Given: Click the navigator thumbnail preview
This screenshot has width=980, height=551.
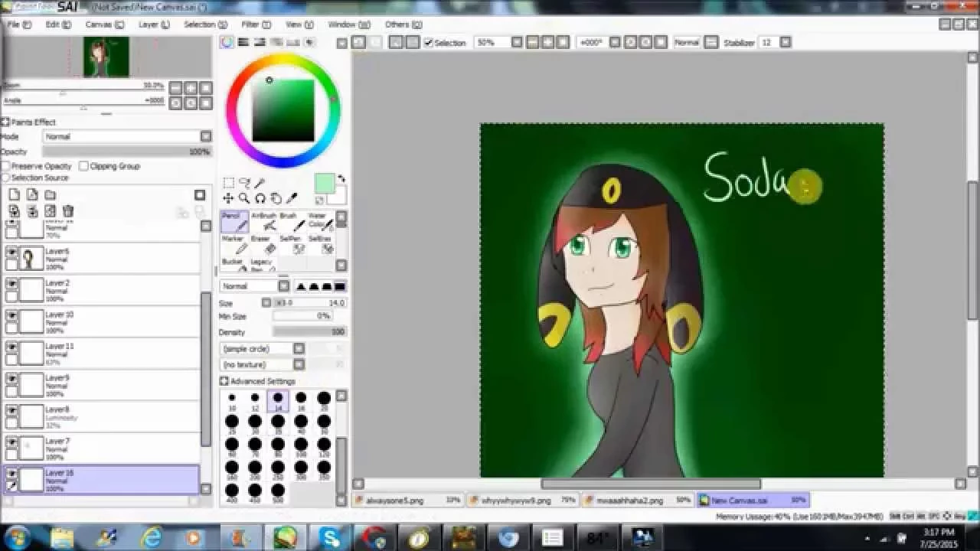Looking at the screenshot, I should [106, 57].
